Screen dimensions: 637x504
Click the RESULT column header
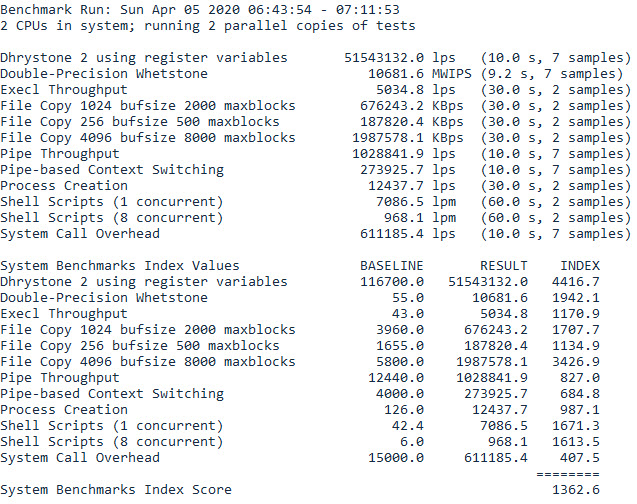pos(504,266)
